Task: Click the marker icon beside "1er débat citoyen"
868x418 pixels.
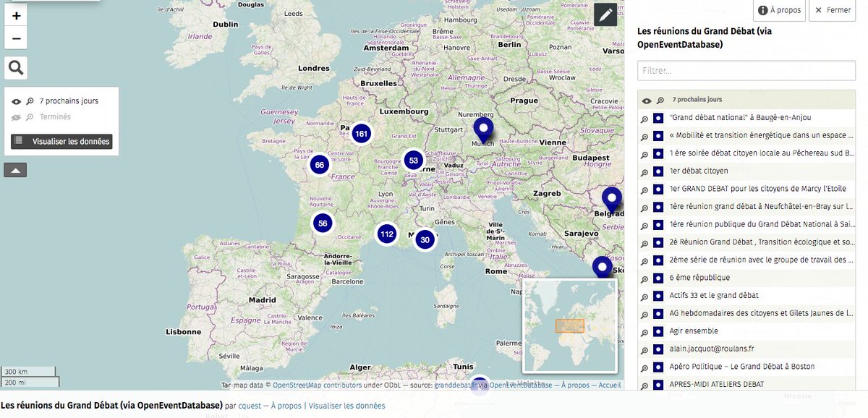Action: pos(658,171)
